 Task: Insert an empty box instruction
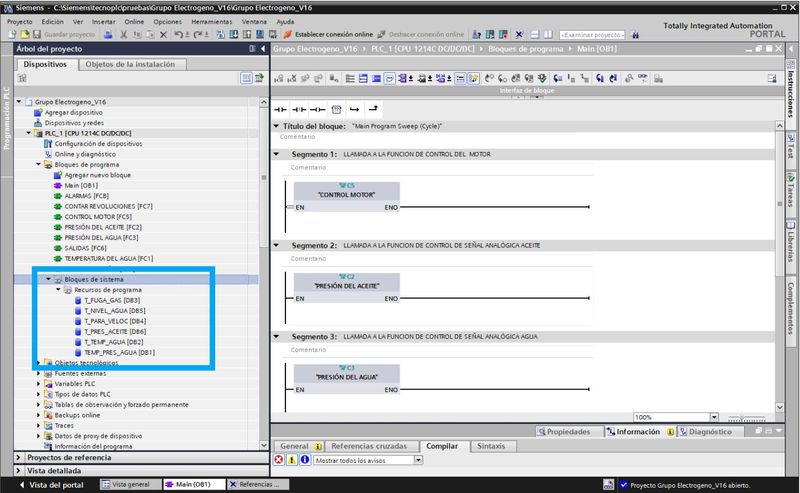click(336, 109)
